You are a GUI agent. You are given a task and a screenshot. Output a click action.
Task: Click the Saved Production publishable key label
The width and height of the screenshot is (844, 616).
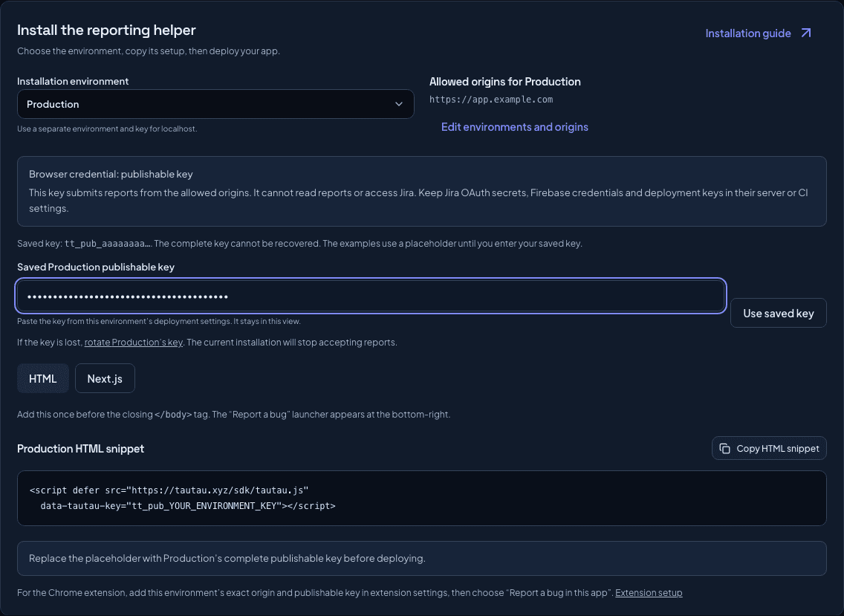[96, 267]
